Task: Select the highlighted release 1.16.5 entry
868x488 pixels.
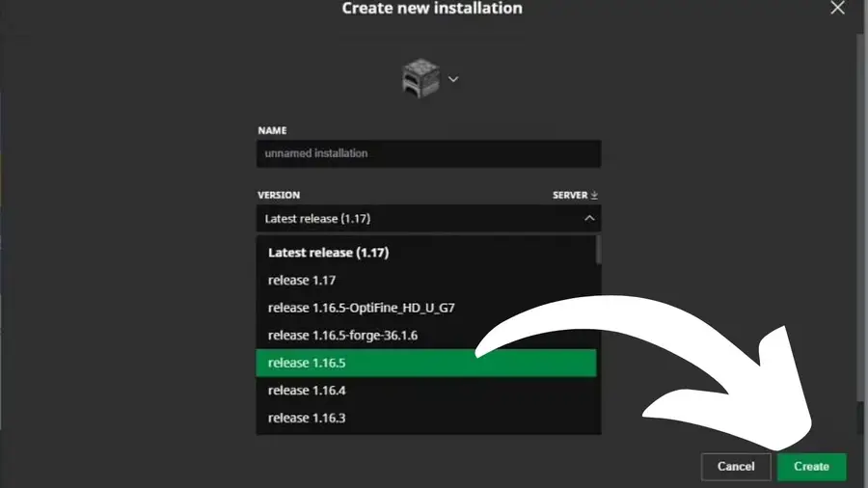Action: point(307,364)
